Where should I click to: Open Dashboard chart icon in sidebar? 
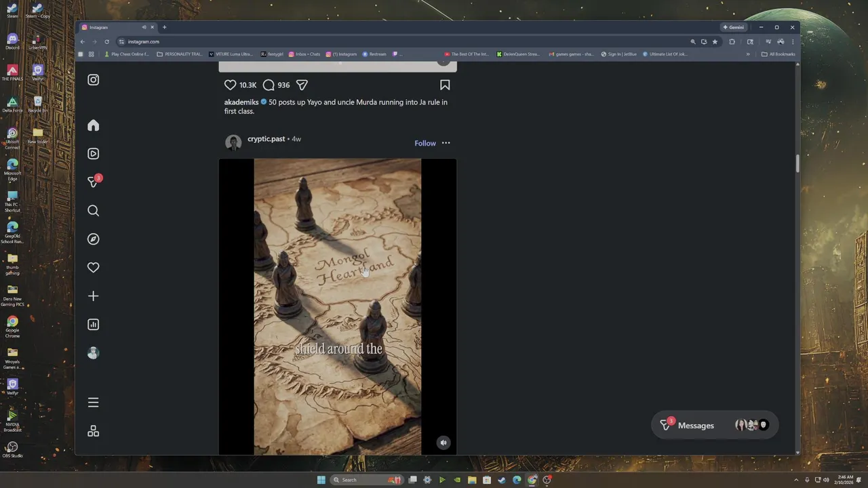(x=94, y=325)
